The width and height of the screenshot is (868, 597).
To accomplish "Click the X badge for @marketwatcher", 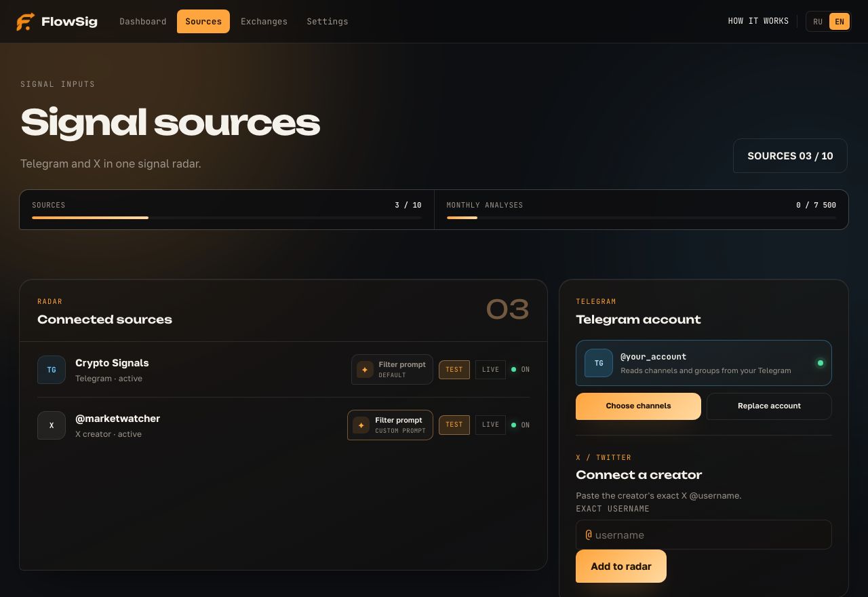I will coord(52,425).
